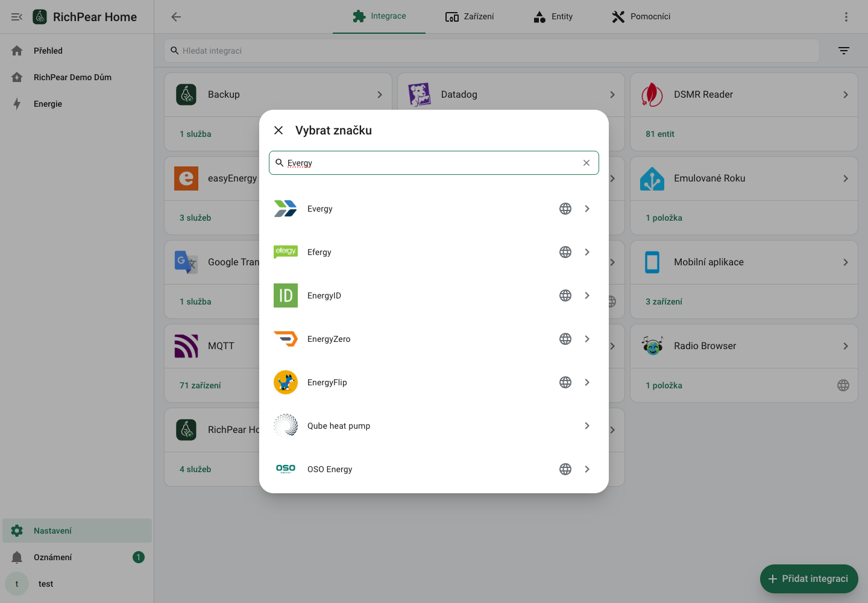Click the cloud globe icon for EnergyZero
Screen dimensions: 868x603
(565, 339)
